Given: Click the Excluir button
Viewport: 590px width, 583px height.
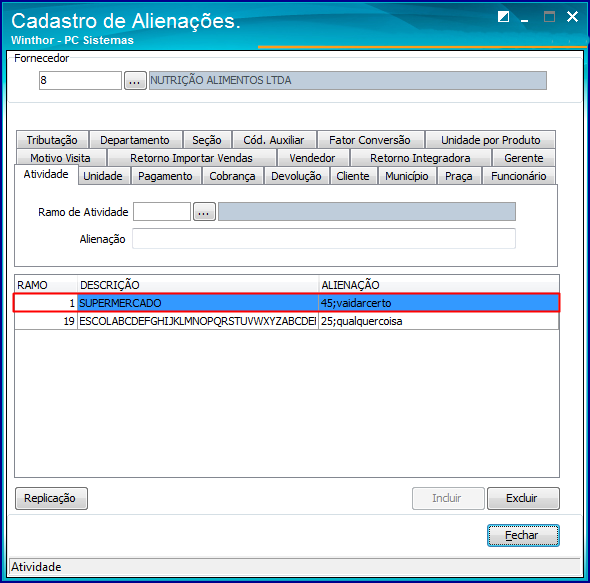Looking at the screenshot, I should coord(523,498).
